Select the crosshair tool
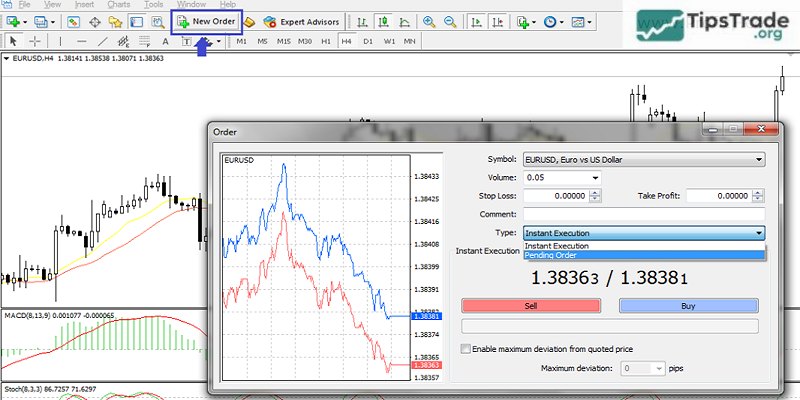The width and height of the screenshot is (800, 400). 36,41
